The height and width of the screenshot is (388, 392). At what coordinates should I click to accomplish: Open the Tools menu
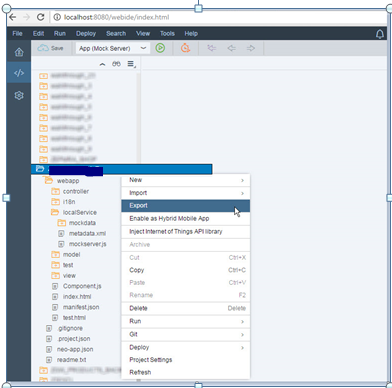click(167, 33)
